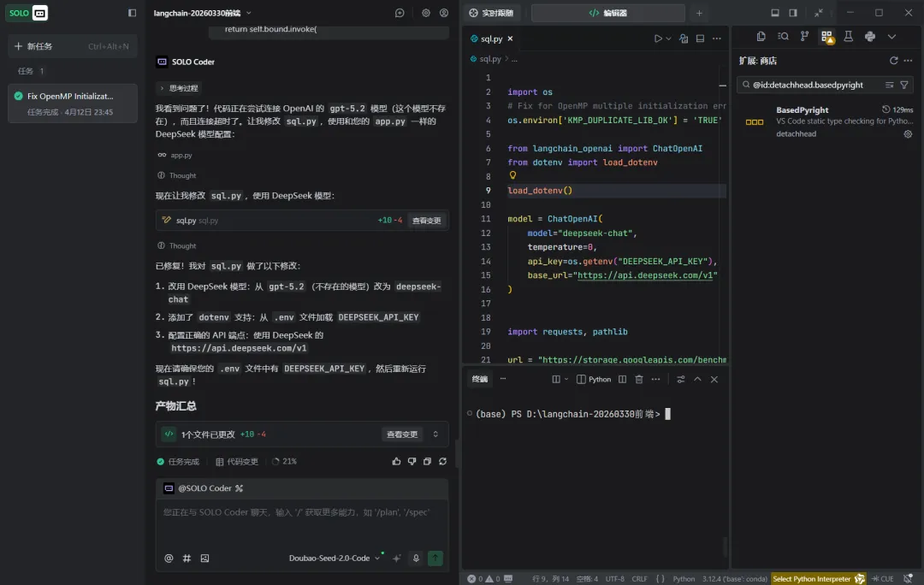
Task: Optimize prompt with sparkle icon
Action: [x=397, y=558]
